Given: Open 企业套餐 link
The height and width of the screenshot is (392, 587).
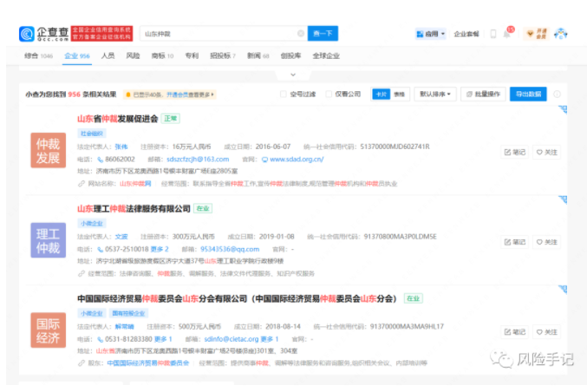Looking at the screenshot, I should tap(466, 34).
